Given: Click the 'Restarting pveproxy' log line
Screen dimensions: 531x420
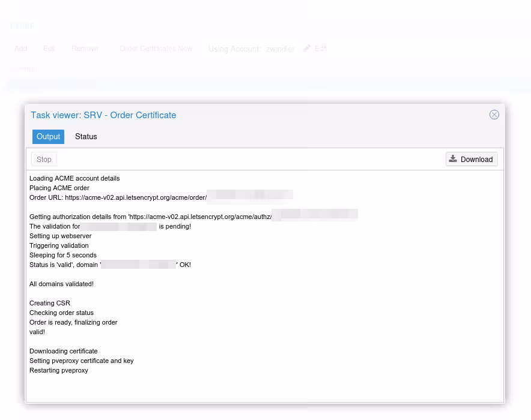Looking at the screenshot, I should click(59, 370).
